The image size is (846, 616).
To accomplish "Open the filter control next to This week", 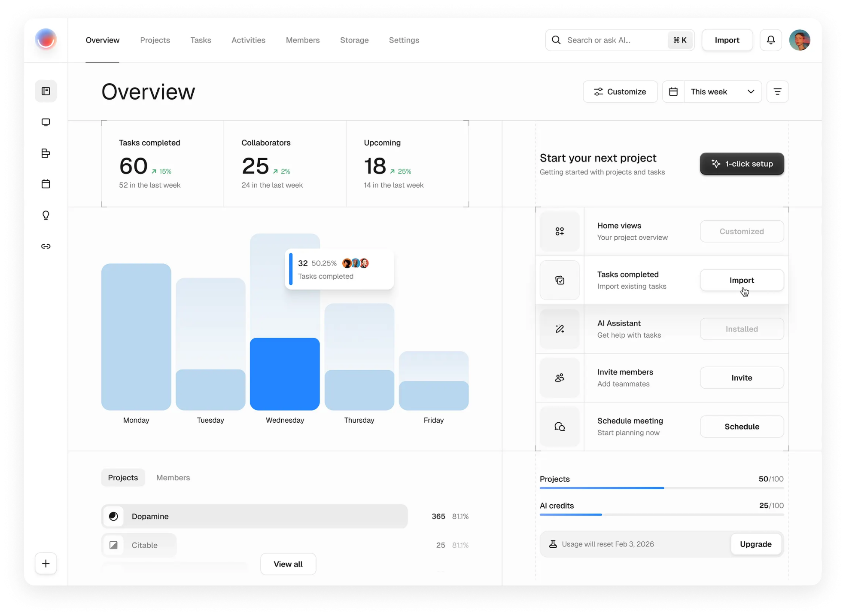I will click(x=777, y=91).
